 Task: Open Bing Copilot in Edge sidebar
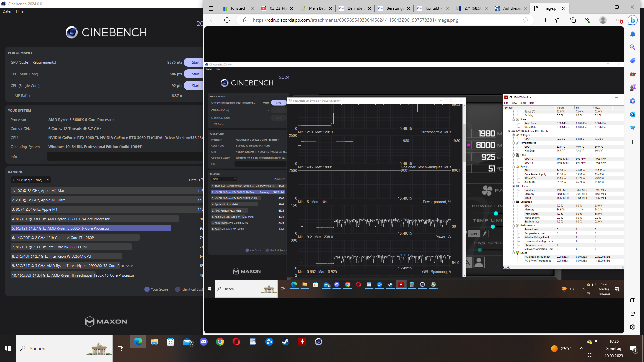pos(633,20)
